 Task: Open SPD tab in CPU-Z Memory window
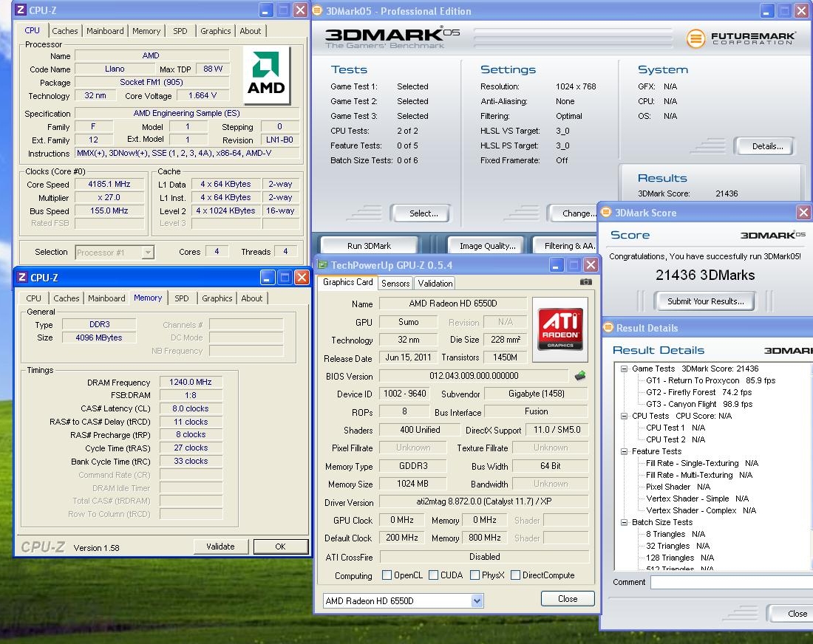pos(182,298)
